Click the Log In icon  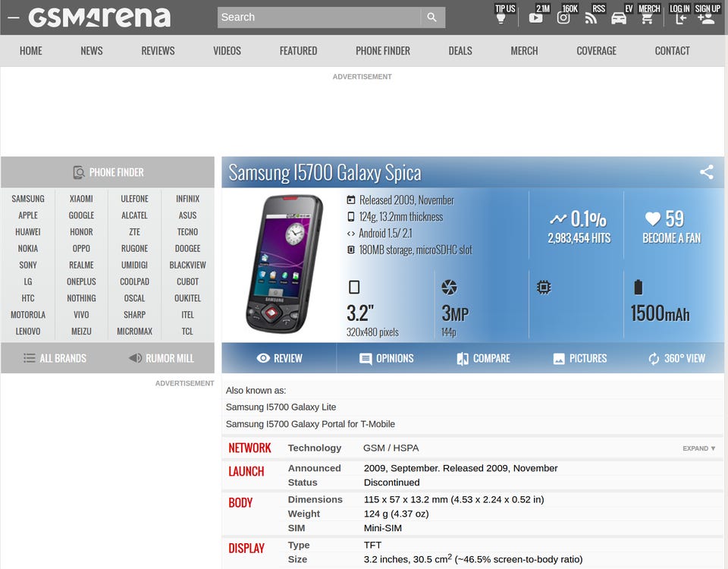pyautogui.click(x=681, y=18)
